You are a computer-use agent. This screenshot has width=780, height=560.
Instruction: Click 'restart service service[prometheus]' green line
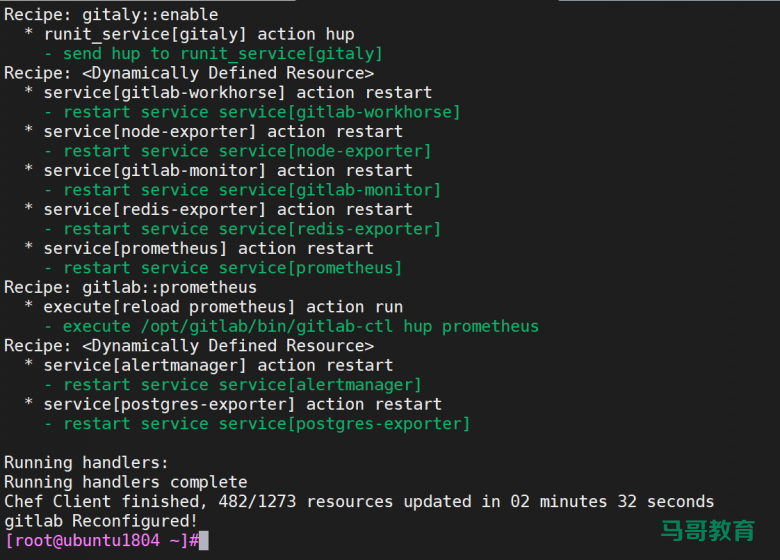[x=232, y=268]
